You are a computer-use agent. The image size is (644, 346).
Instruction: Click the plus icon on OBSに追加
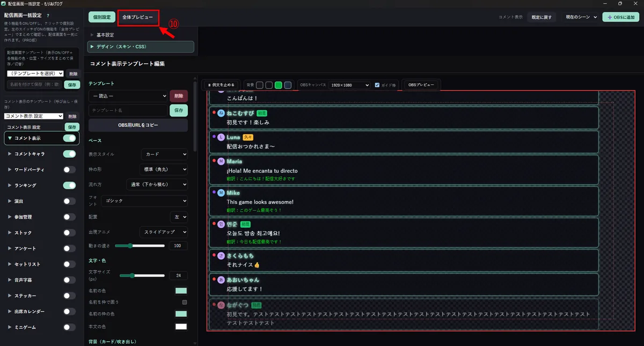[610, 17]
